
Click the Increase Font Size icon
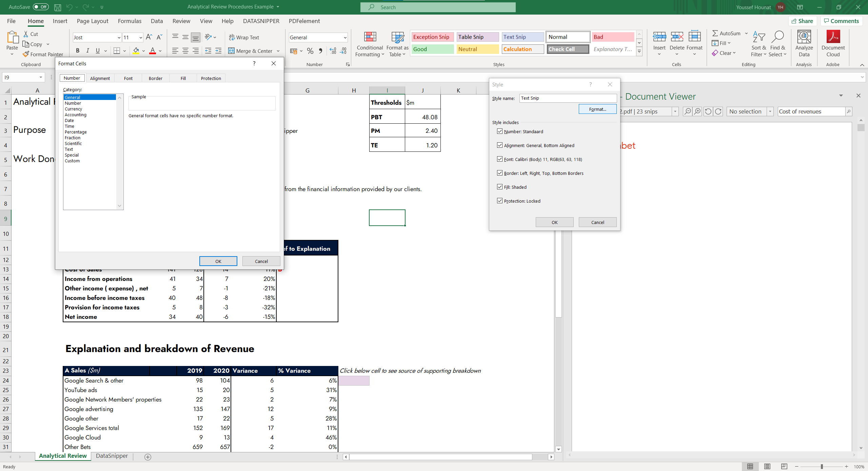(x=149, y=37)
